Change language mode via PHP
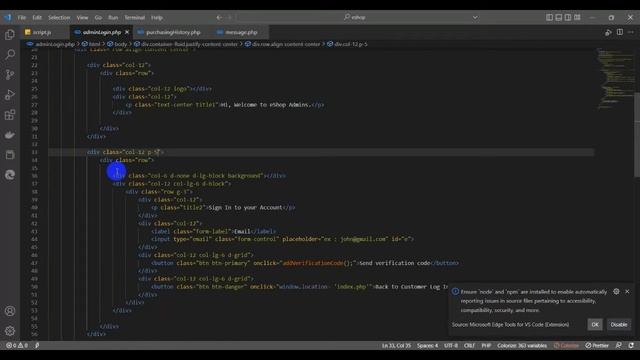Image resolution: width=640 pixels, height=360 pixels. pyautogui.click(x=486, y=345)
